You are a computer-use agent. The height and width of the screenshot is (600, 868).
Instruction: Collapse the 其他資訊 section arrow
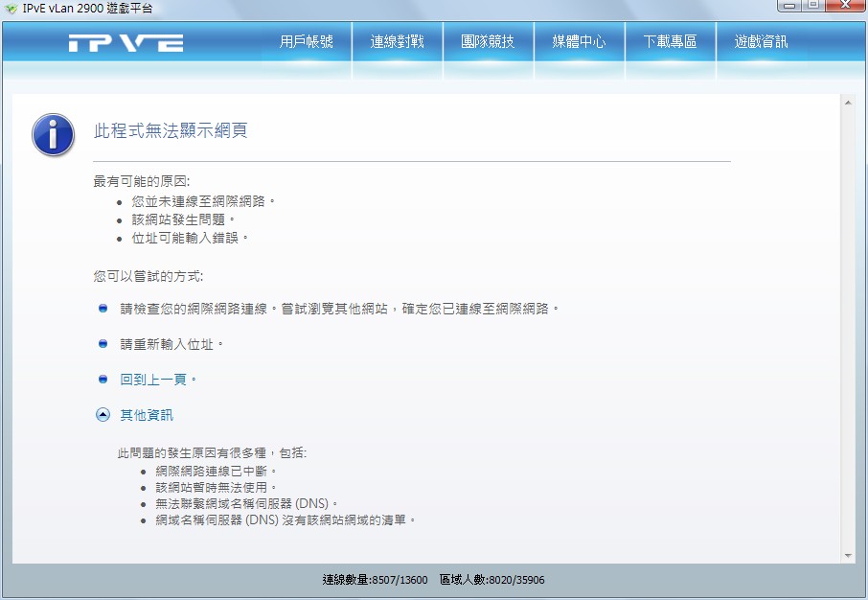coord(103,415)
